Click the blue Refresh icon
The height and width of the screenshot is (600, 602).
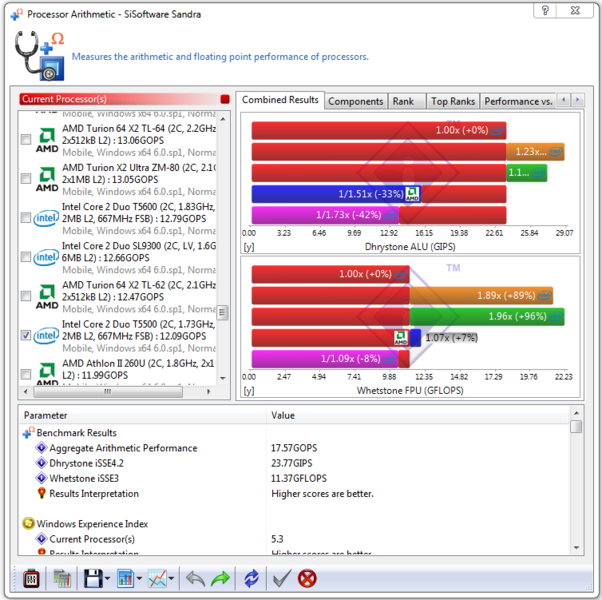251,579
